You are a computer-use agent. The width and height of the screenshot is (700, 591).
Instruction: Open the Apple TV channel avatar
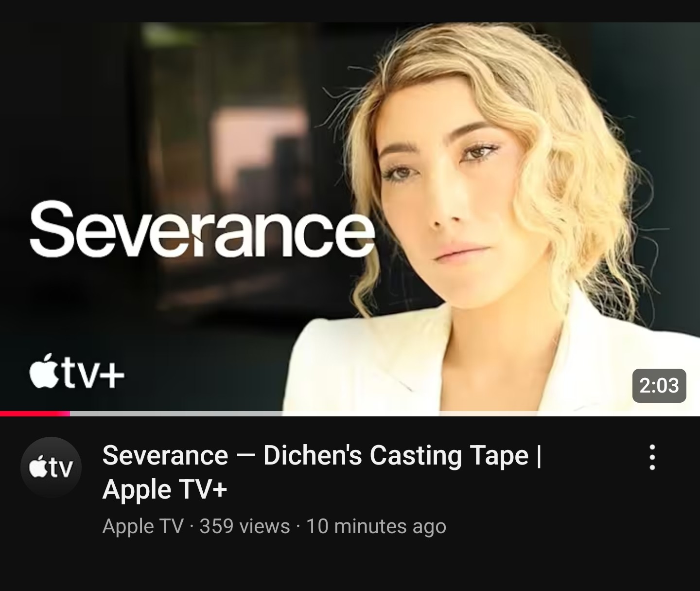tap(51, 467)
